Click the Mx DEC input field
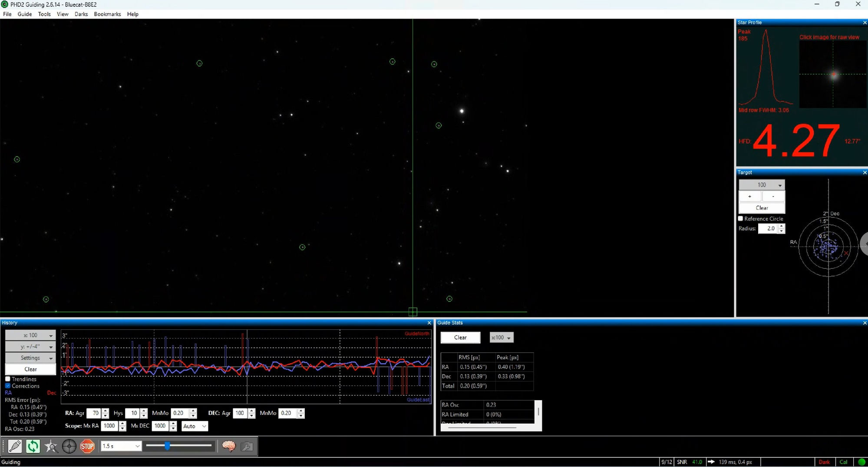Viewport: 868px width, 467px height. click(161, 426)
